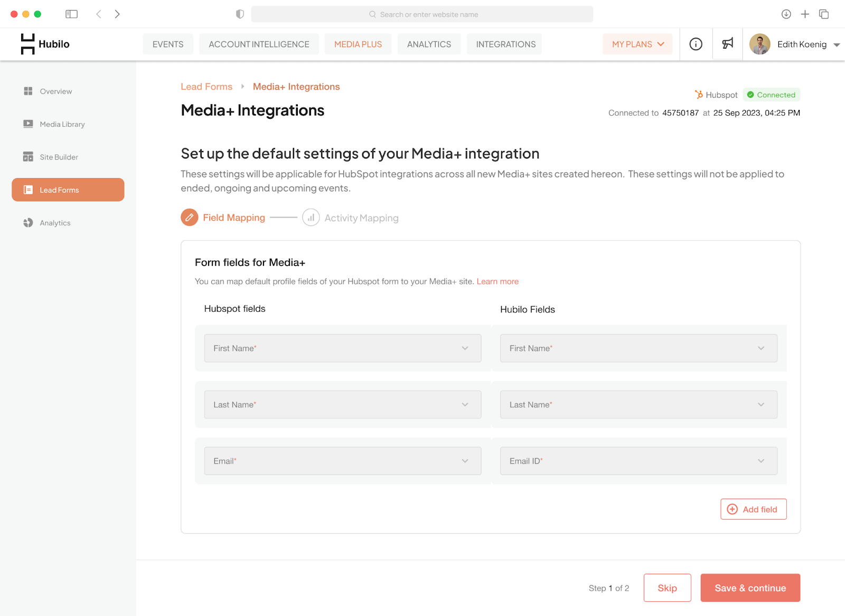Click Save & continue button
The width and height of the screenshot is (845, 616).
750,588
